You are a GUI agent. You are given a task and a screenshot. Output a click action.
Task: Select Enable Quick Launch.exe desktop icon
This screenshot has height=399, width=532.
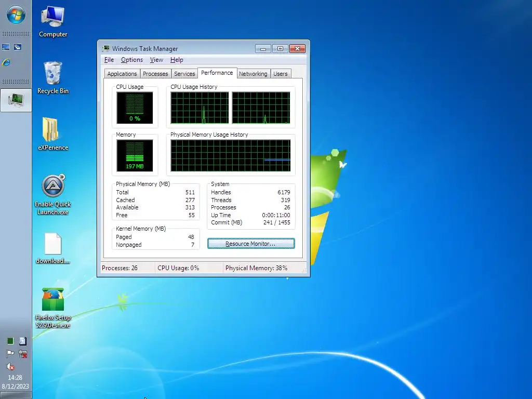[52, 195]
